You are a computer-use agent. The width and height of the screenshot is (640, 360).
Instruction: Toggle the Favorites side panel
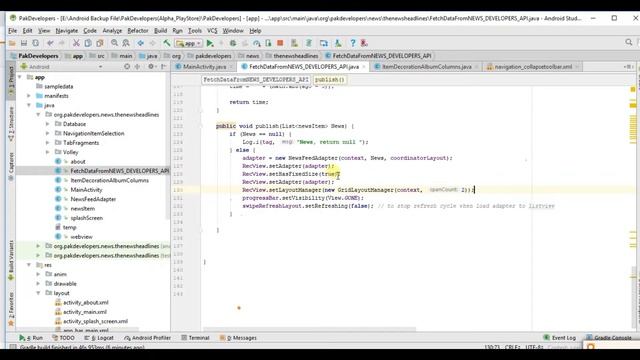[x=11, y=309]
